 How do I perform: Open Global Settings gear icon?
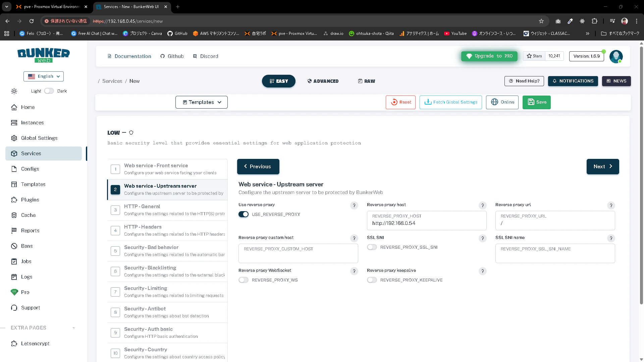tap(14, 138)
